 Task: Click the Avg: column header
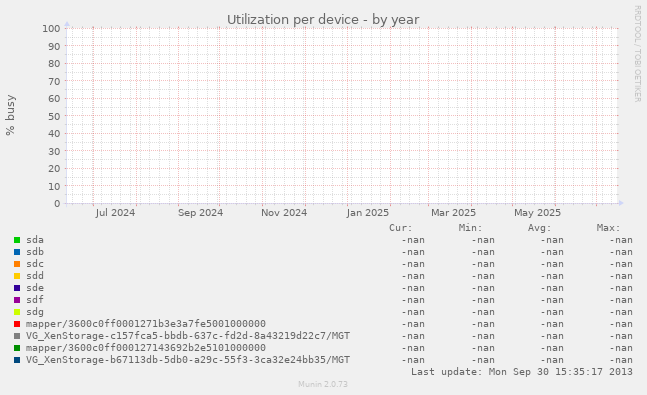[540, 228]
